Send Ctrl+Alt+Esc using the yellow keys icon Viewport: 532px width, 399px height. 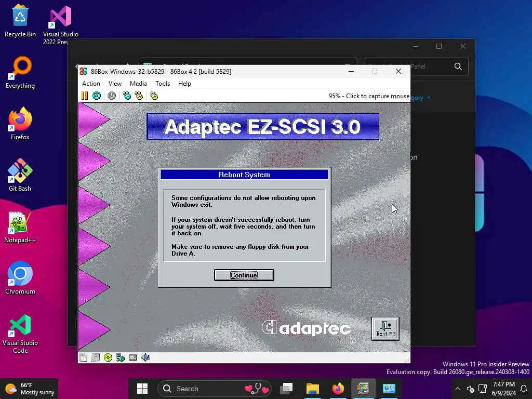click(139, 96)
